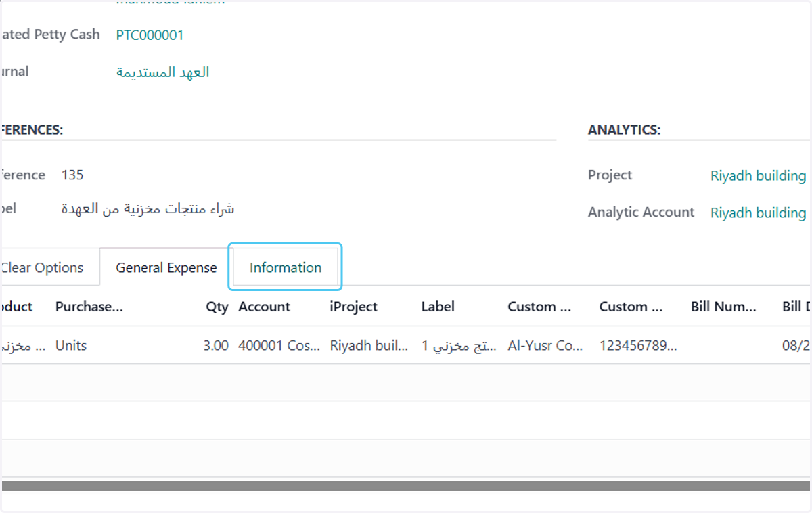Screen dimensions: 812x513
Task: Click the Project field label
Action: pos(610,175)
